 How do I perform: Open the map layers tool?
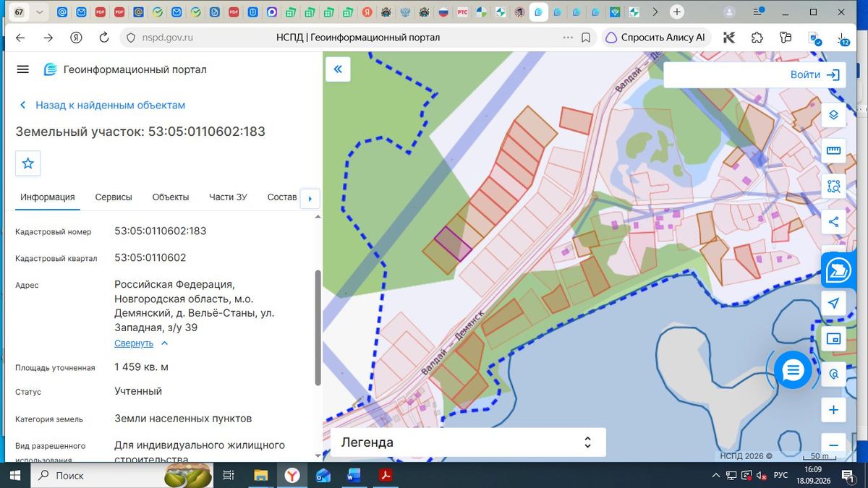[x=833, y=115]
